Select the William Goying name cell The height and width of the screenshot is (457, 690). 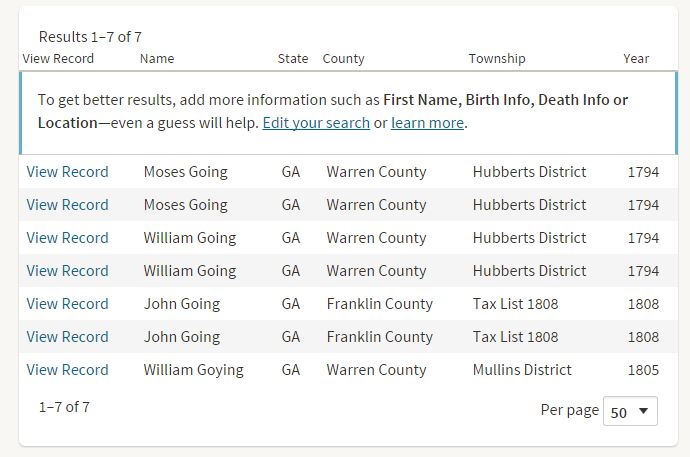pos(193,370)
